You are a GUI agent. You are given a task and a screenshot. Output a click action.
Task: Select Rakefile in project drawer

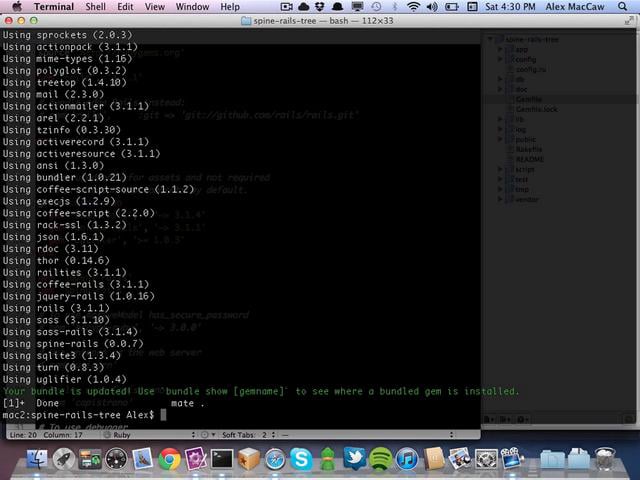529,149
